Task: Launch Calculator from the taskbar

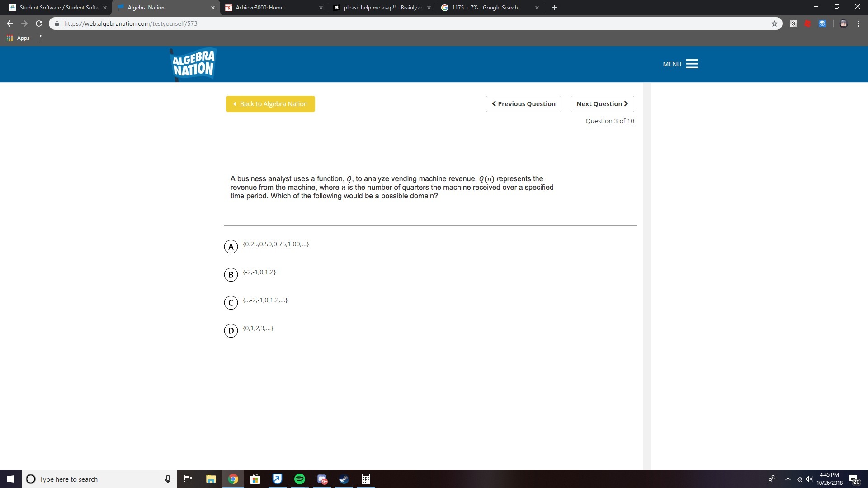Action: point(366,479)
